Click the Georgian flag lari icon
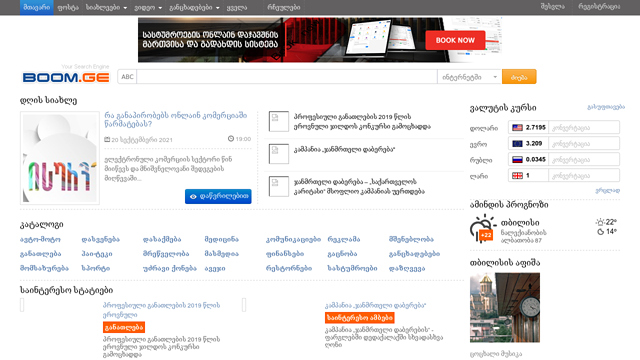The width and height of the screenshot is (640, 360). [517, 176]
